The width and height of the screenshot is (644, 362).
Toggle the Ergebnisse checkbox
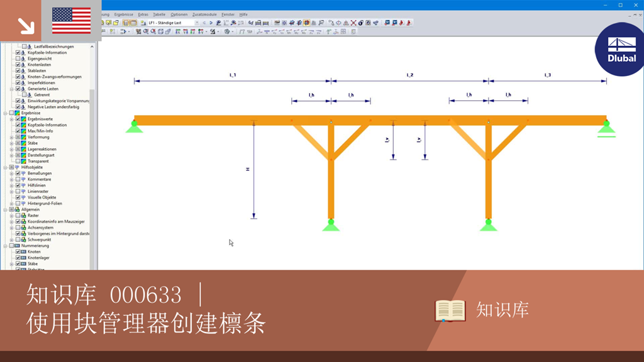tap(11, 113)
